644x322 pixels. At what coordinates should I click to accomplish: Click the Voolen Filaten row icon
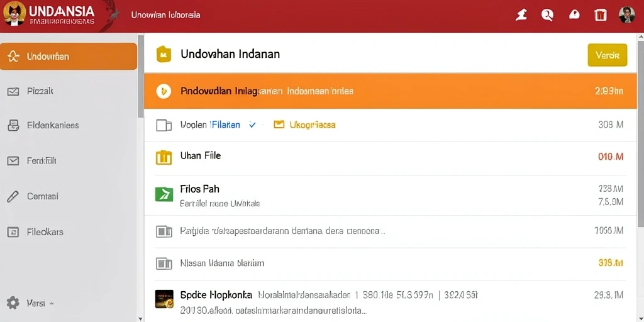point(164,125)
